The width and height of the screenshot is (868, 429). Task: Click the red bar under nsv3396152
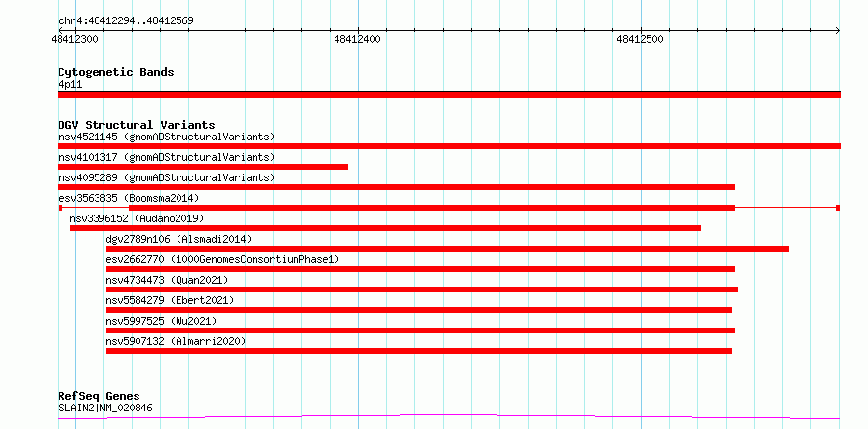[x=385, y=228]
